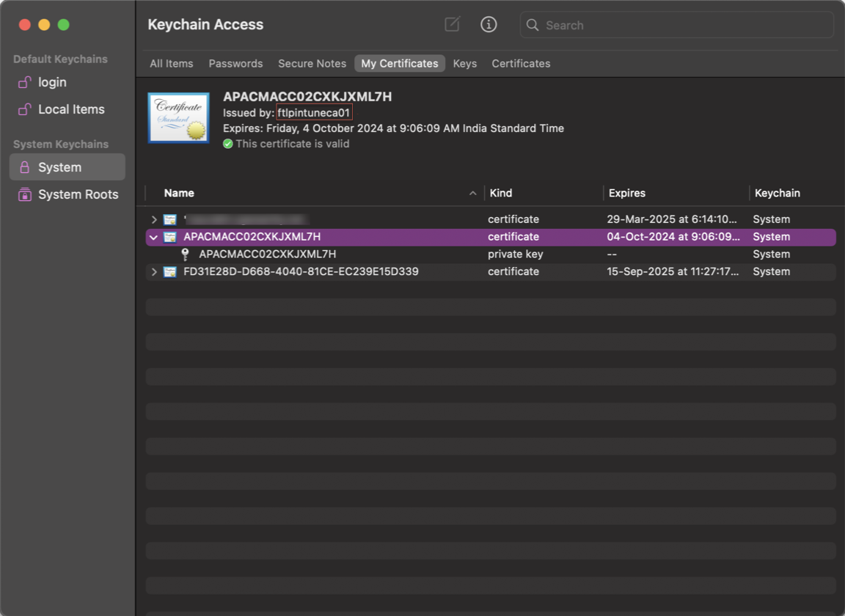
Task: Select the System Roots keychain
Action: [78, 194]
